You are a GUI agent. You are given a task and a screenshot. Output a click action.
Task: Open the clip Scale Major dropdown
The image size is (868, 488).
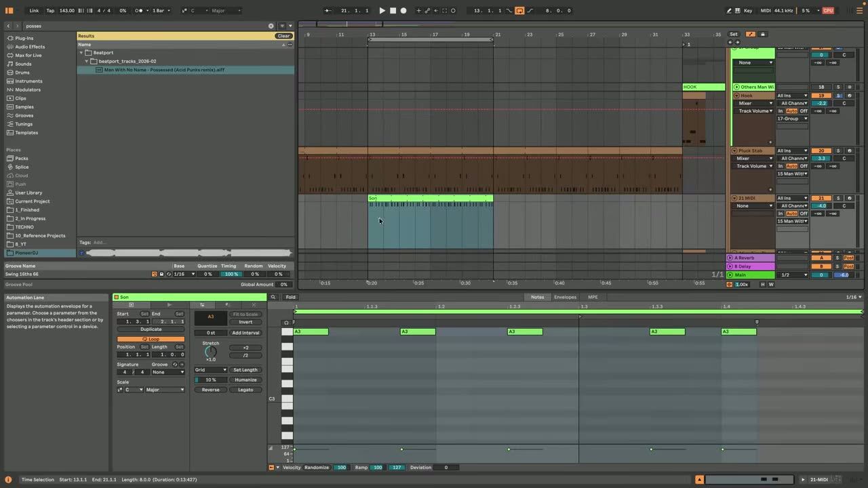tap(164, 390)
